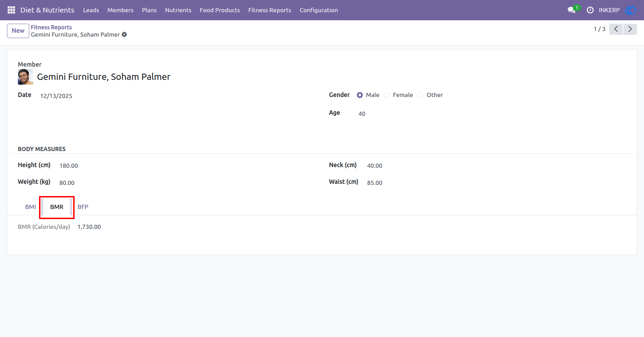Open the Configuration menu
644x337 pixels.
319,10
